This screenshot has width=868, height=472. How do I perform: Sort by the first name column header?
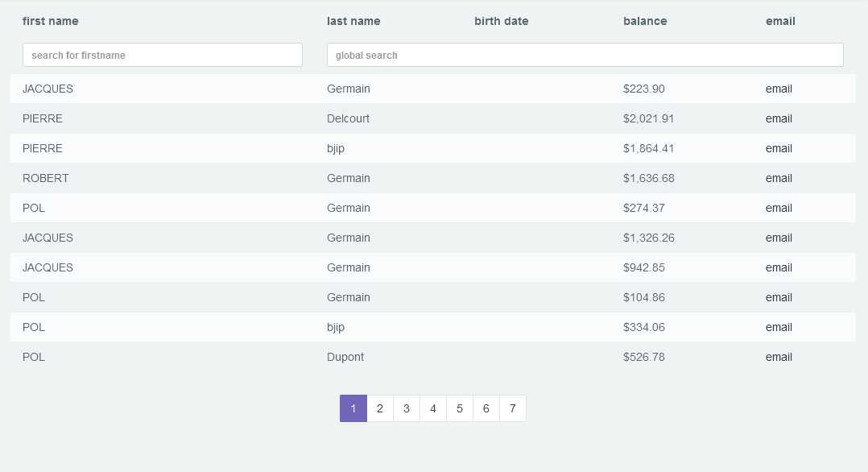click(x=51, y=21)
